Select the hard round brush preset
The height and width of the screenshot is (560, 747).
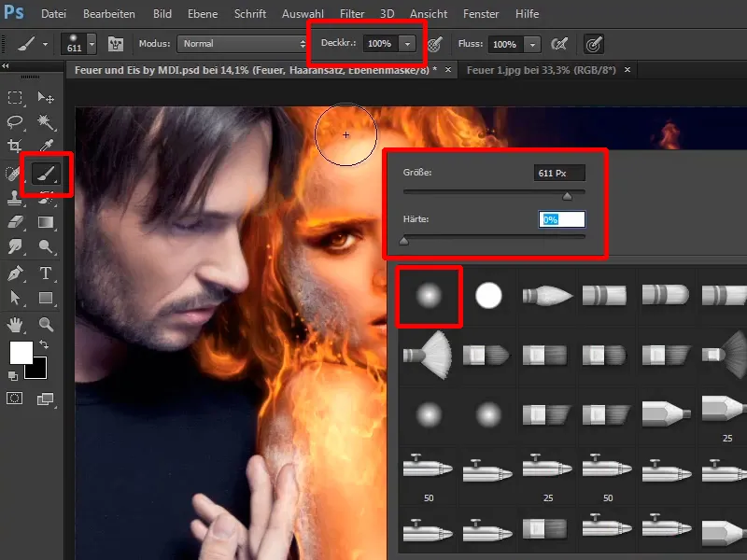pyautogui.click(x=488, y=296)
